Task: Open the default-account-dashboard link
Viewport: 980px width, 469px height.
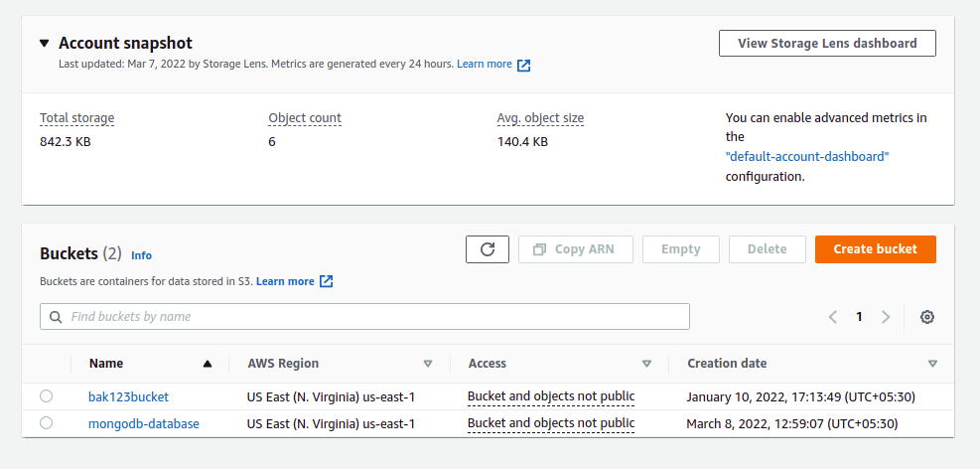Action: (807, 157)
